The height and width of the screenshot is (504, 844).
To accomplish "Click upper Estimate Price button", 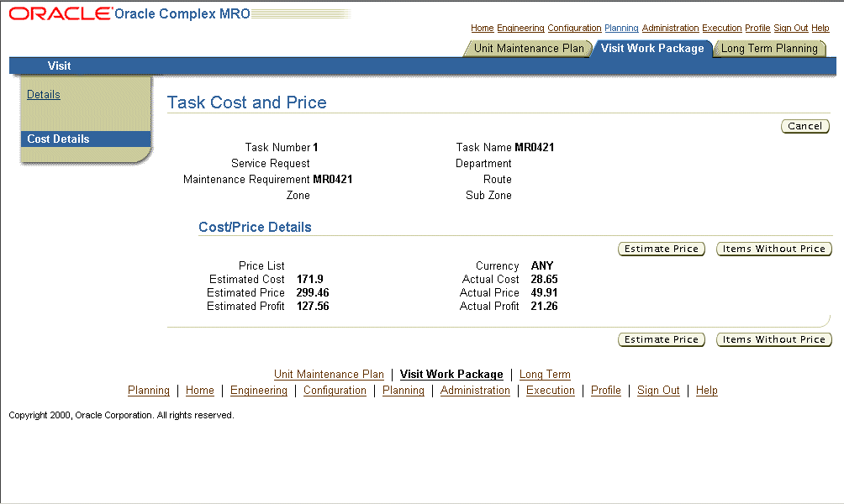I will (x=661, y=249).
